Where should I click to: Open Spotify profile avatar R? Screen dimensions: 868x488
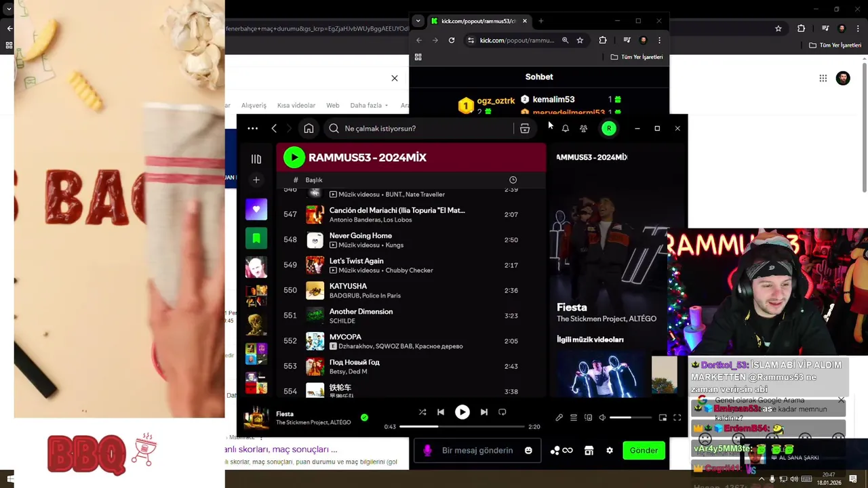coord(609,128)
